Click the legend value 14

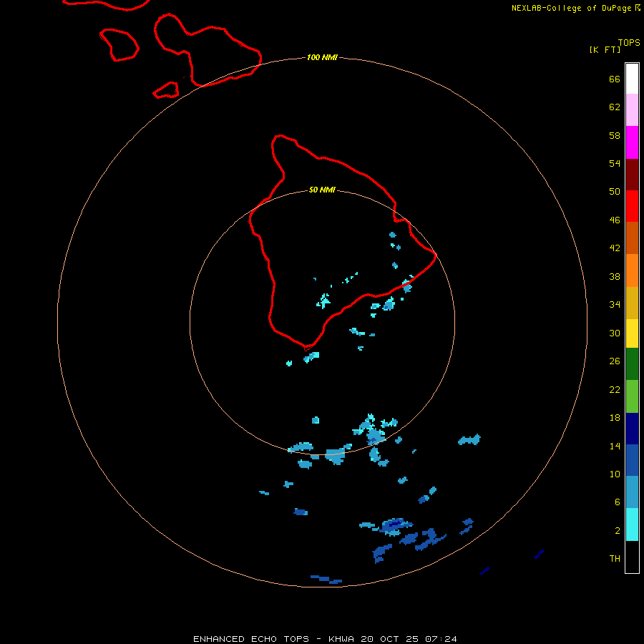(615, 446)
